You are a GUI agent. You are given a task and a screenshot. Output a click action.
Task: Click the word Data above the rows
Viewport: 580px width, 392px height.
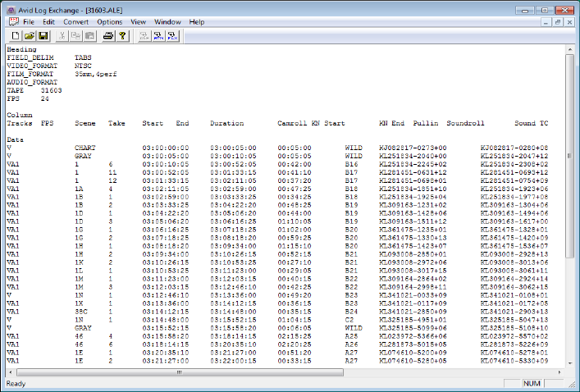tap(15, 139)
